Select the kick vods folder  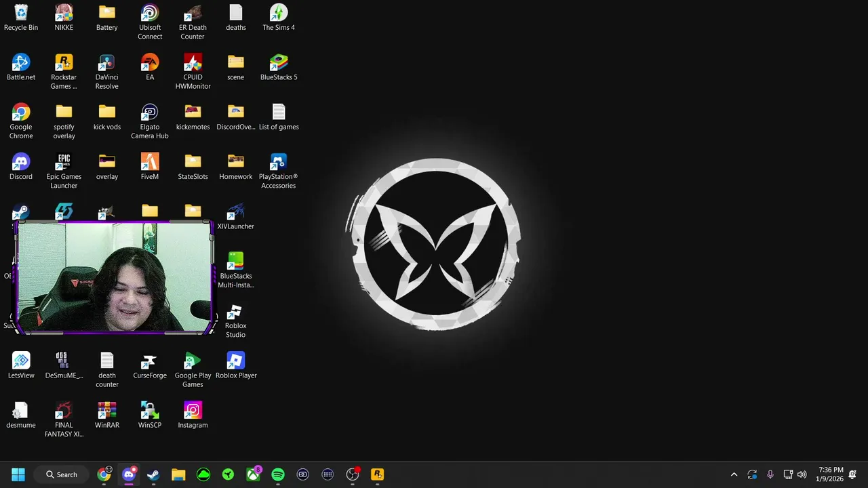(107, 117)
